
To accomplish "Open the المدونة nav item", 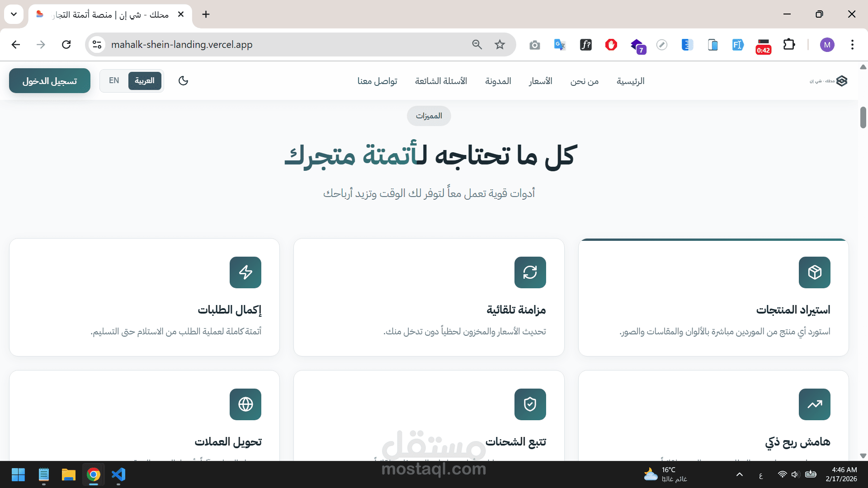I will [x=498, y=81].
